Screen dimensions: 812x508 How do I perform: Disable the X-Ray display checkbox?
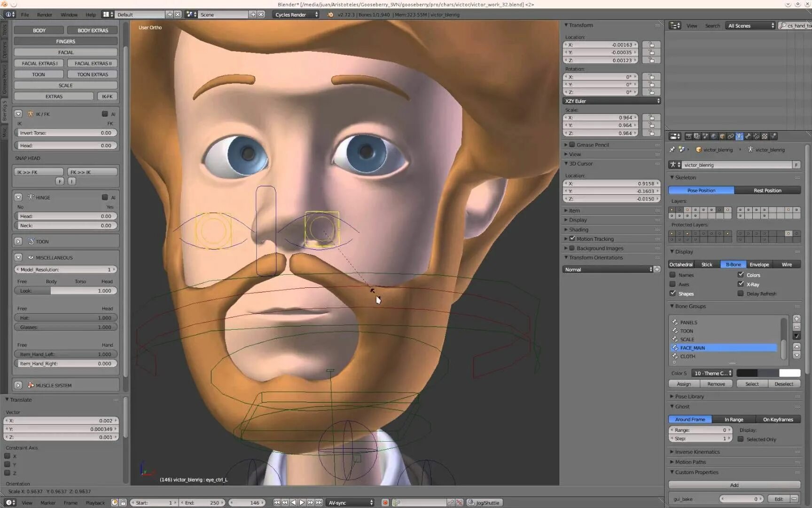(741, 284)
